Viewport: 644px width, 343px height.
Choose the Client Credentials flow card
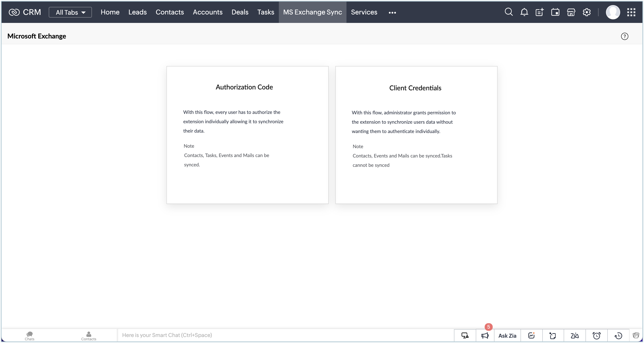(x=416, y=135)
